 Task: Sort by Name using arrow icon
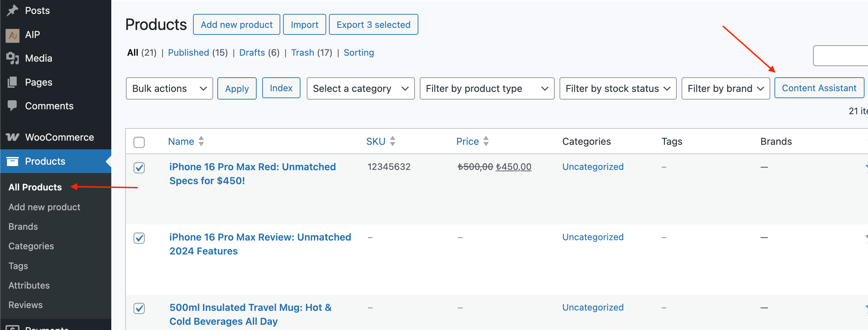click(201, 141)
